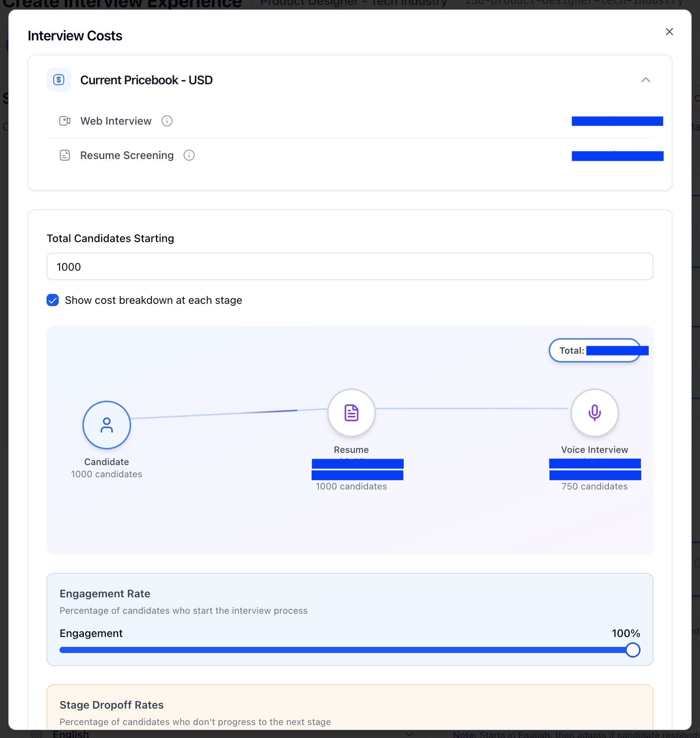Click the Engagement slider handle
Image resolution: width=700 pixels, height=738 pixels.
[633, 650]
